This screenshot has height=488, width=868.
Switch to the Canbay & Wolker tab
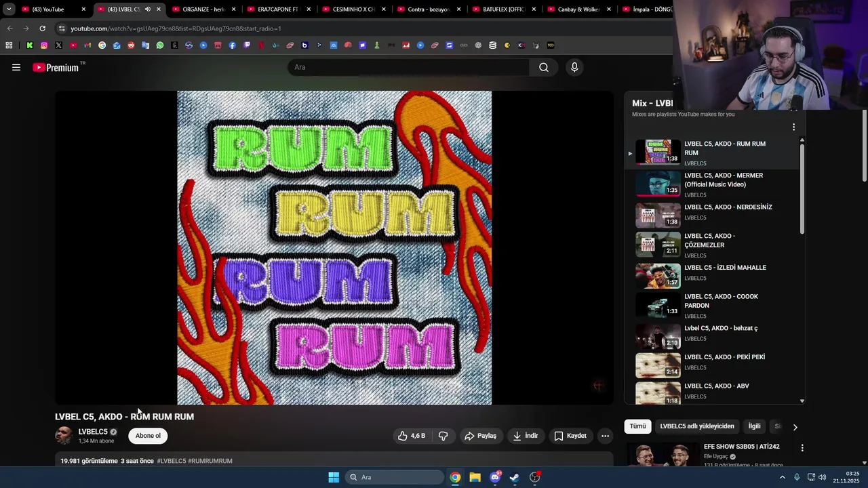[x=578, y=9]
